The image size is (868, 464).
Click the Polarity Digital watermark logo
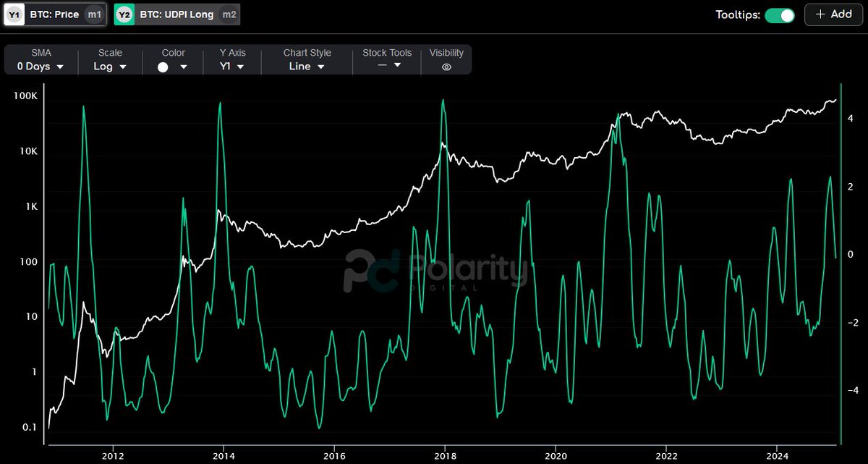pyautogui.click(x=434, y=272)
